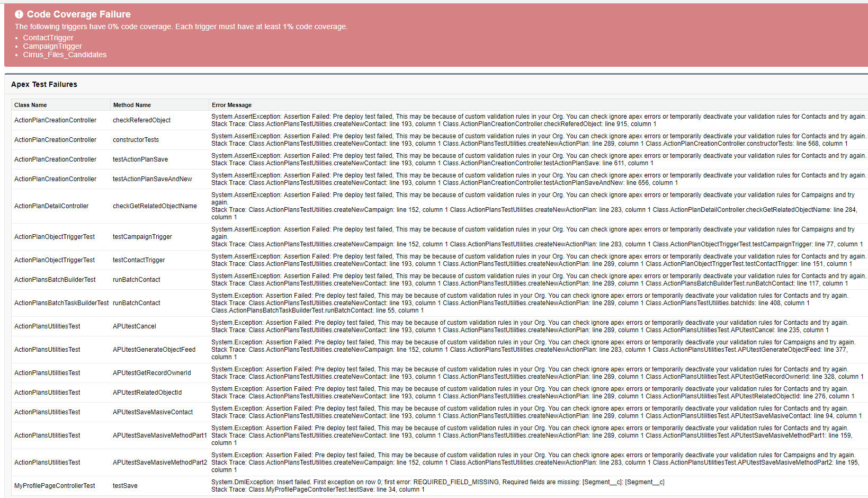Viewport: 868px width, 498px height.
Task: Select Cirrus_Files_Candidates in the failure list
Action: pyautogui.click(x=65, y=55)
